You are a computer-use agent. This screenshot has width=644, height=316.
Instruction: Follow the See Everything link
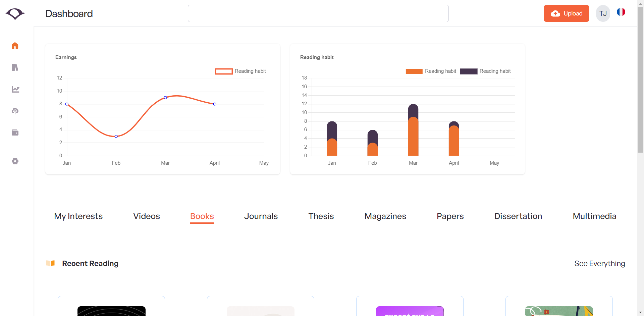[599, 264]
